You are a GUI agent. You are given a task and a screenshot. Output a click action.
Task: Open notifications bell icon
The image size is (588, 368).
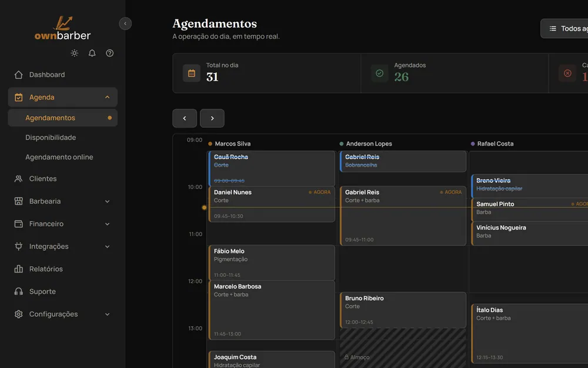pos(92,53)
